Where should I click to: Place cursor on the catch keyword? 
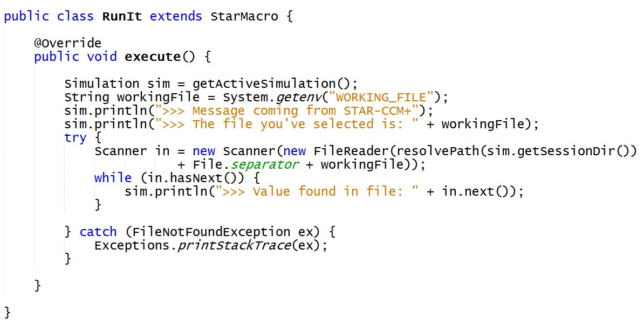98,232
